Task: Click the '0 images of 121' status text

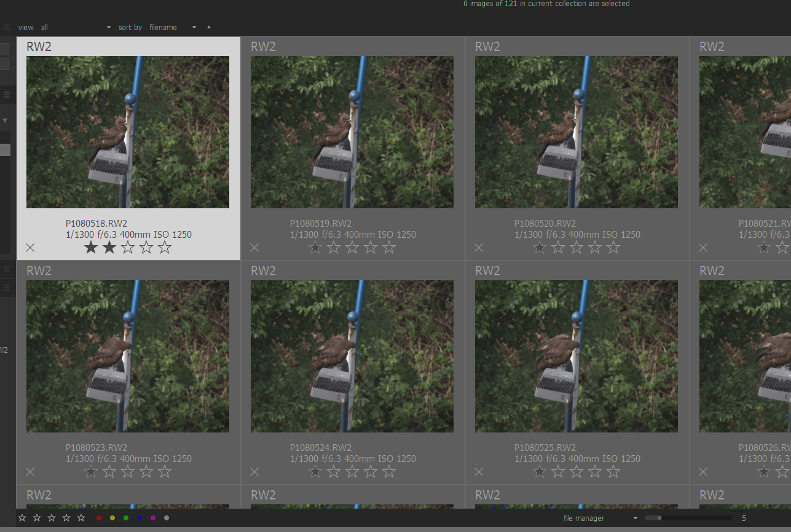Action: click(546, 4)
